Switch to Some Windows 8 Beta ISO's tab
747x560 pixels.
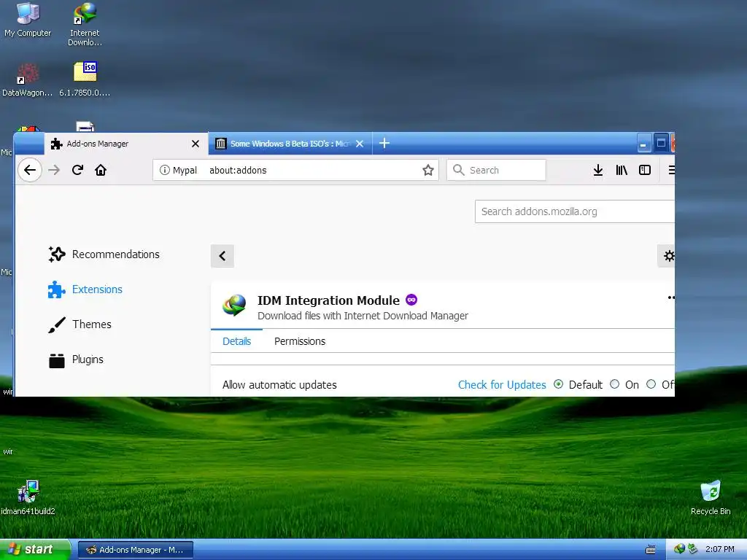[x=289, y=144]
